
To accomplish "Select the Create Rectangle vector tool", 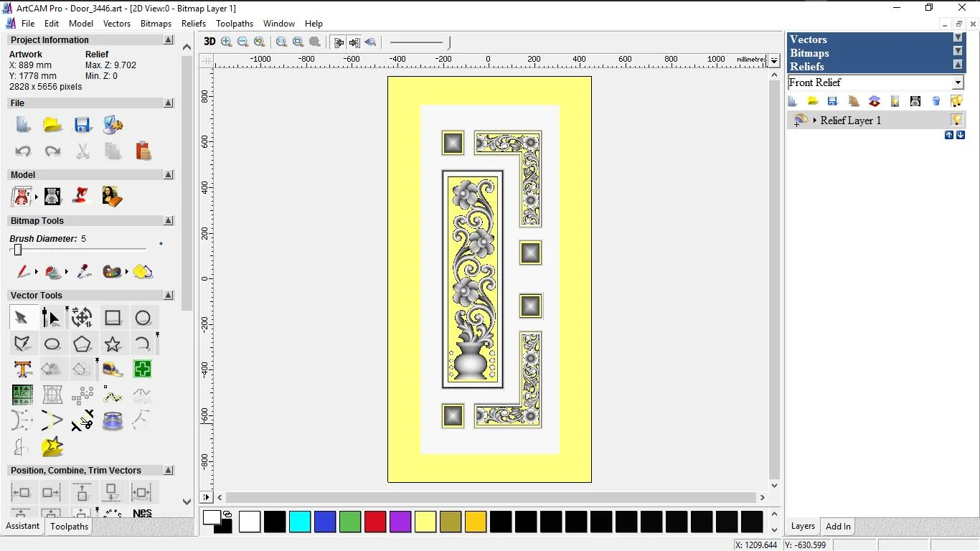I will click(113, 318).
